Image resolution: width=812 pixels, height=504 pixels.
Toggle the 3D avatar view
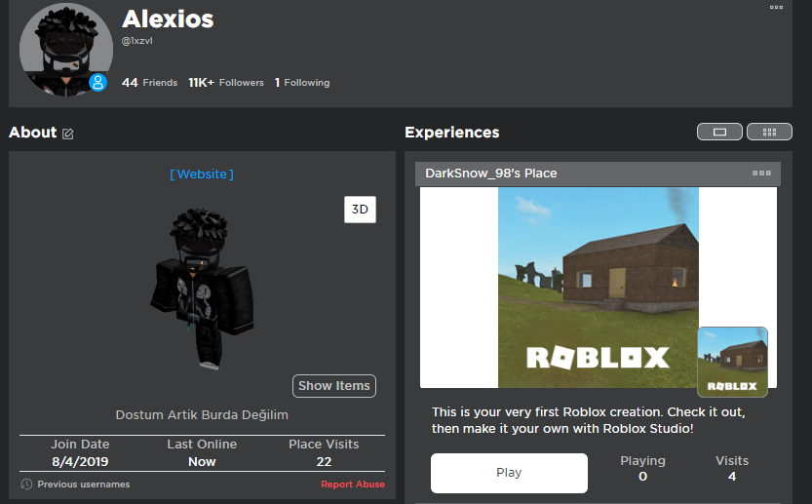click(x=360, y=210)
